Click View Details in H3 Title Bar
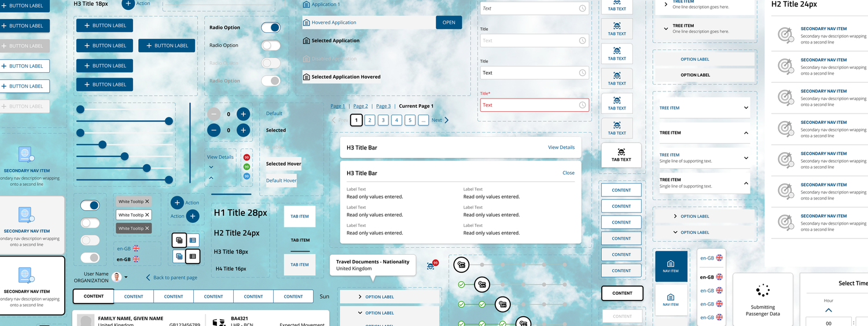Viewport: 868px width, 326px height. point(561,147)
